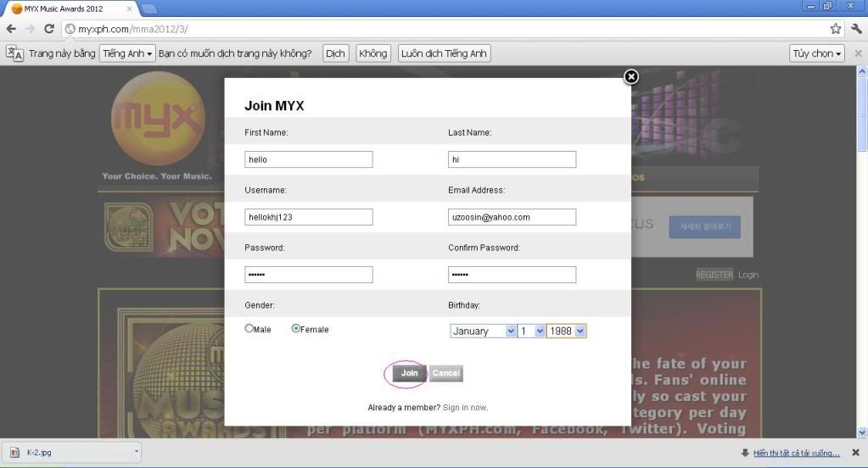This screenshot has width=868, height=468.
Task: Go back using browser back arrow
Action: pyautogui.click(x=12, y=29)
